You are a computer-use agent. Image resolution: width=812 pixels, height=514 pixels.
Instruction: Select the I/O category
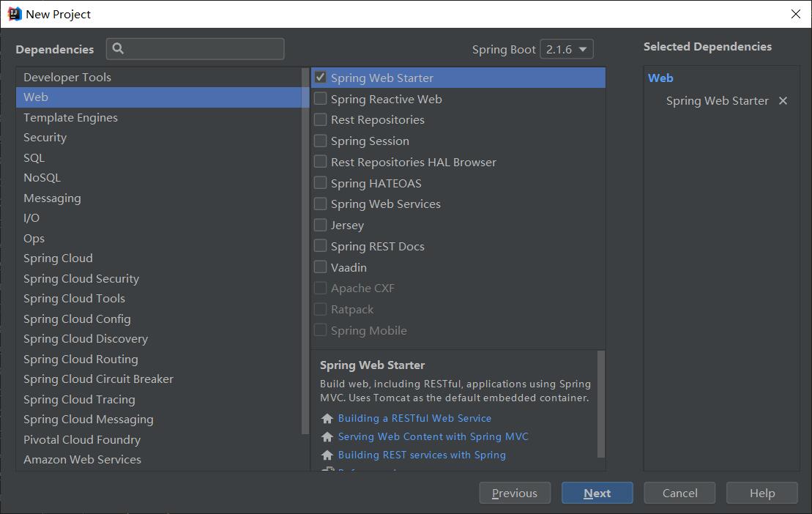(158, 218)
